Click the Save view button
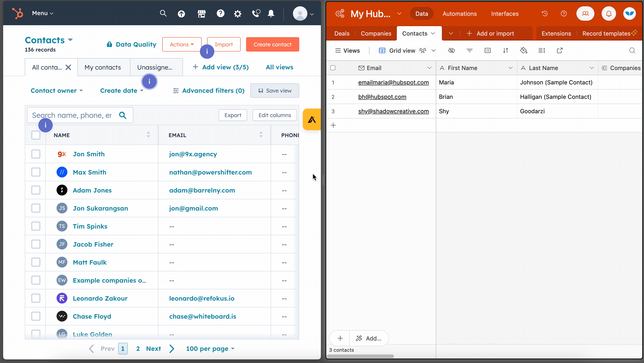This screenshot has height=363, width=644. 274,91
